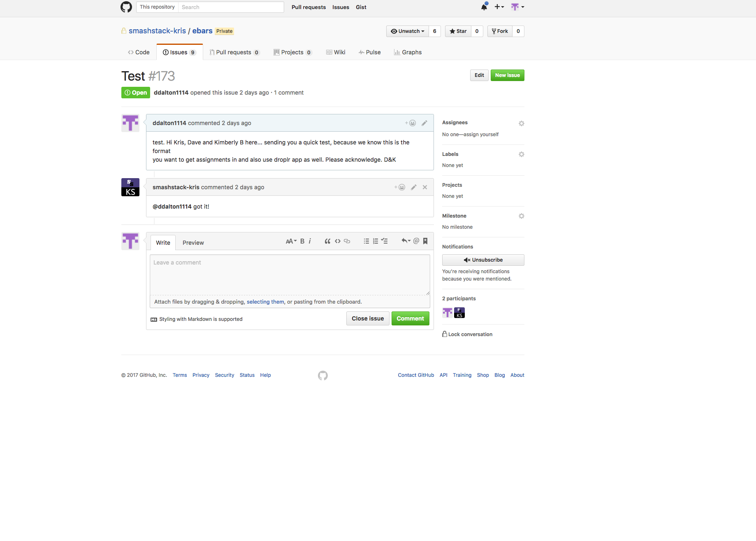Select the Write tab
756x541 pixels.
coord(163,243)
